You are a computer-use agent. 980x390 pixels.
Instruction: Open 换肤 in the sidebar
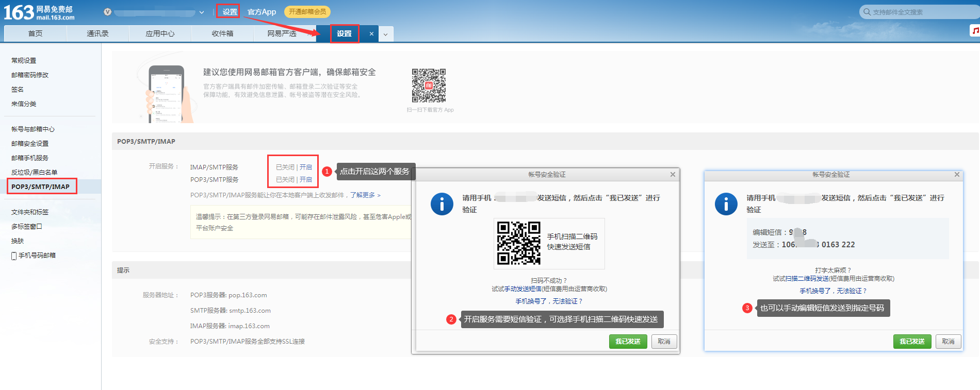tap(18, 241)
